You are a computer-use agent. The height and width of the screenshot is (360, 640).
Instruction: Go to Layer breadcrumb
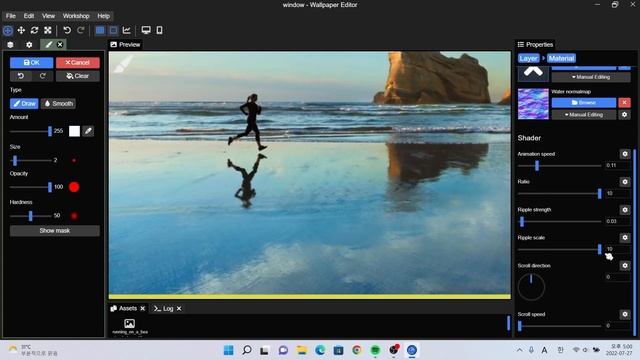point(529,58)
